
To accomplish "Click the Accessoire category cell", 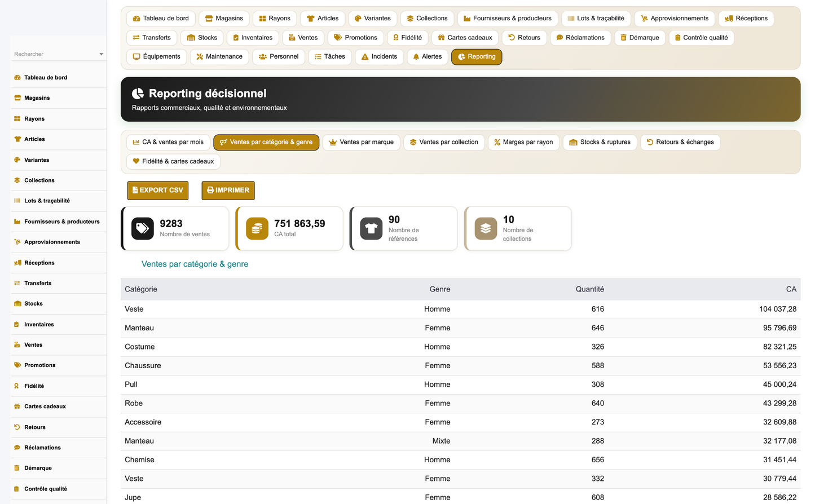I will click(x=143, y=422).
